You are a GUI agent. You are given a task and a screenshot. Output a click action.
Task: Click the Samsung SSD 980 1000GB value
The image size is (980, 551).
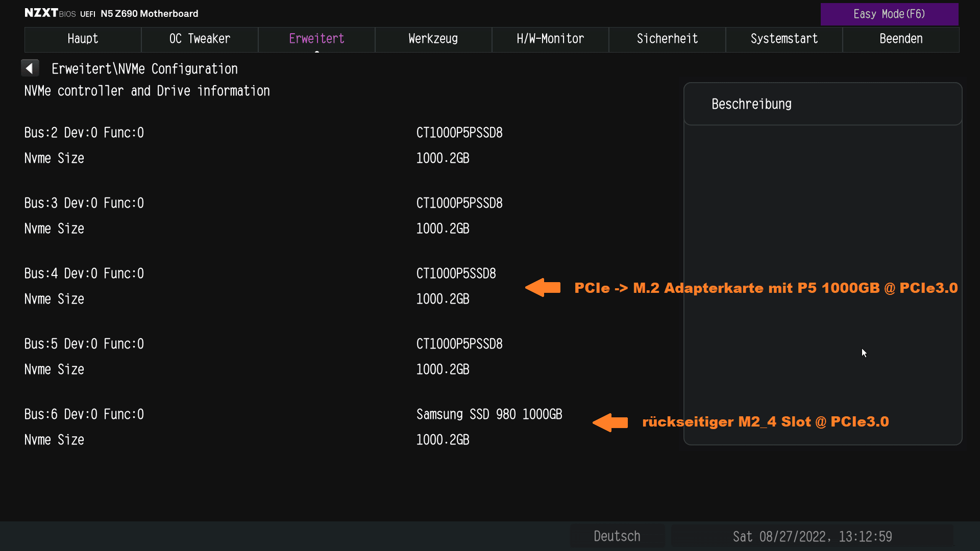tap(489, 414)
